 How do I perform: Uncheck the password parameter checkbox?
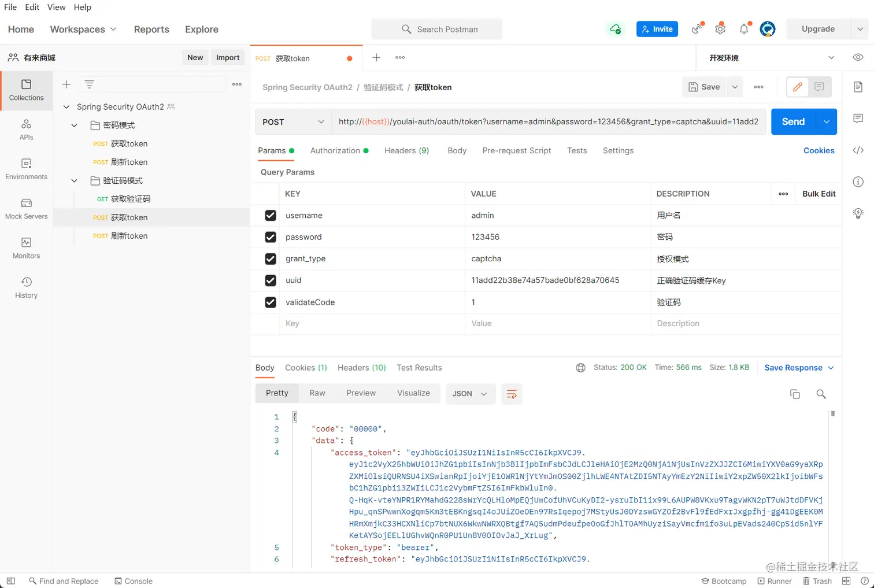(270, 237)
